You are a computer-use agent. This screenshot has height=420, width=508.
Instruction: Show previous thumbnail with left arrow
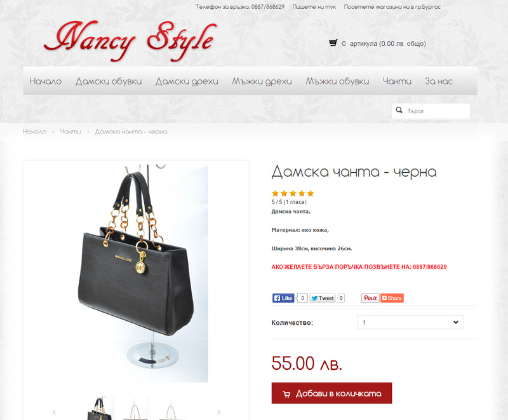(54, 412)
